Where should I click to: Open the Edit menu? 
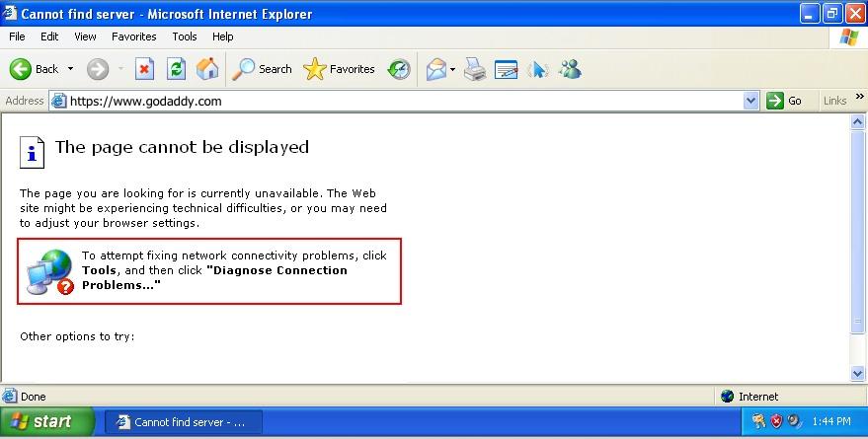(49, 37)
